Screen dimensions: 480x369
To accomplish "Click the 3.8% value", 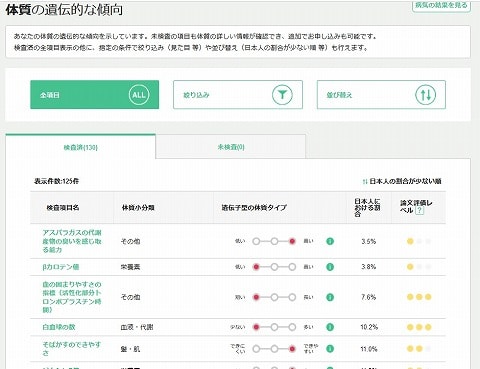I will [x=368, y=267].
